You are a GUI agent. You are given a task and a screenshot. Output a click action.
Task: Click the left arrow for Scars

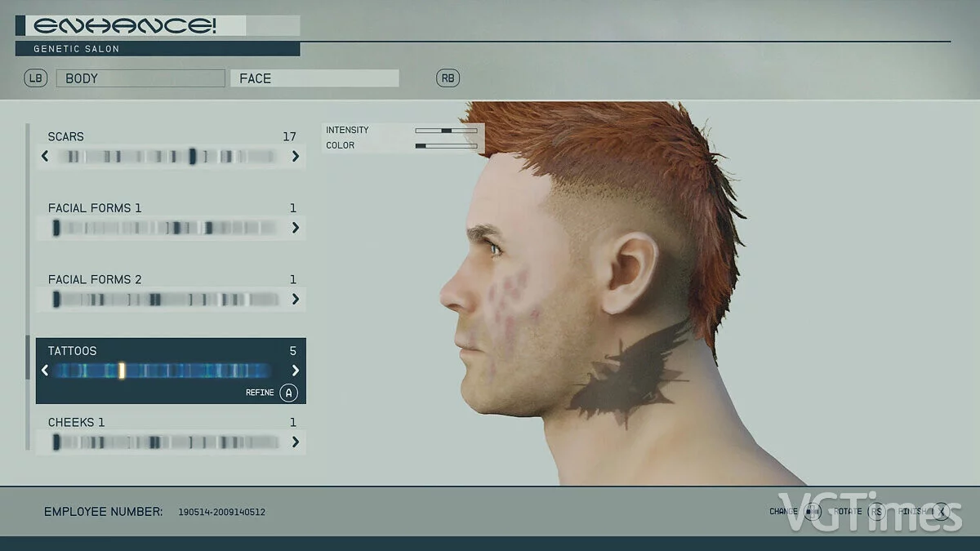pyautogui.click(x=45, y=156)
